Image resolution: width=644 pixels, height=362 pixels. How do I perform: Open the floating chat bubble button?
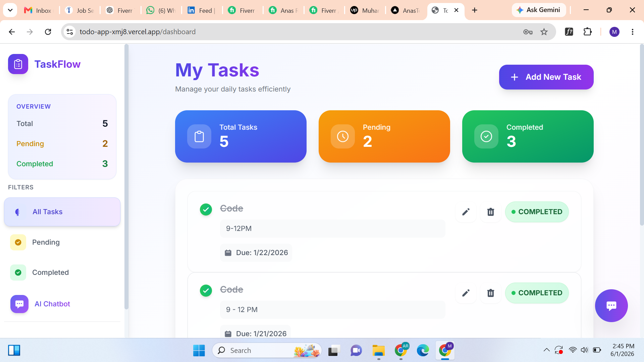[611, 306]
